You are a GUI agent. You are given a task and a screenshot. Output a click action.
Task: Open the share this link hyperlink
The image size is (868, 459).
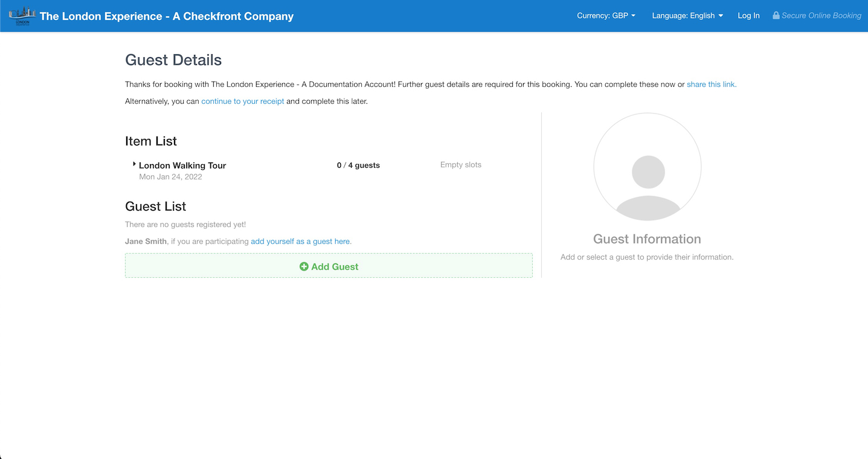712,85
